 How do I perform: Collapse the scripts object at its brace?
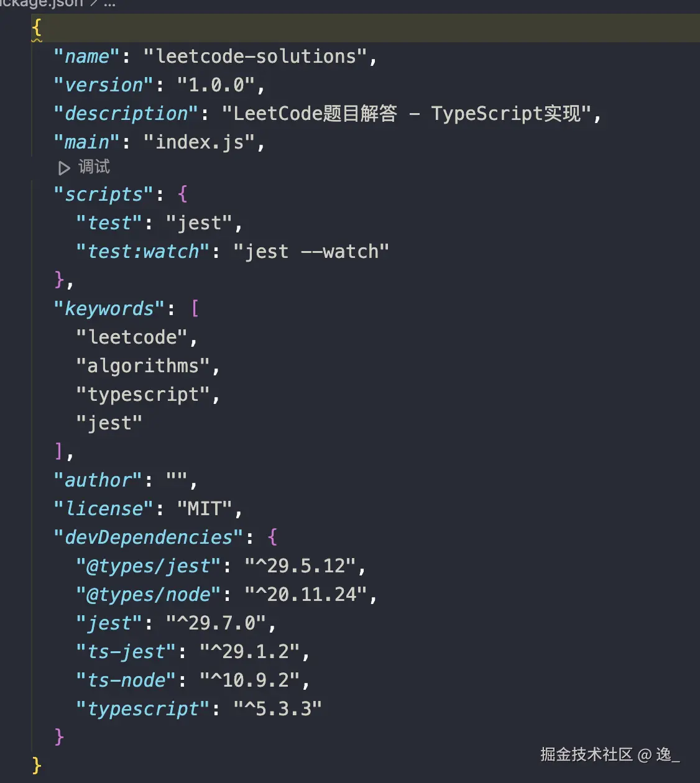[182, 194]
